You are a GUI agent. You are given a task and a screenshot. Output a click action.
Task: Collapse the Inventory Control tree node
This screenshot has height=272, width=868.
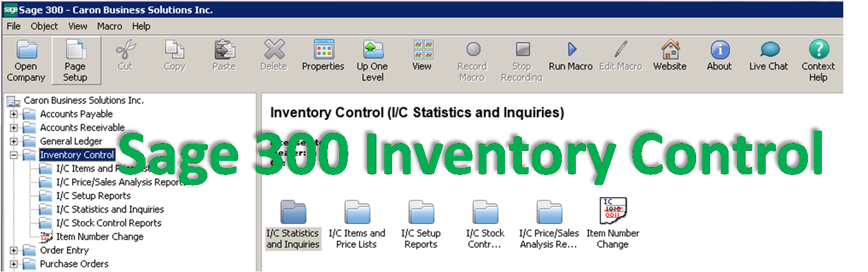[x=14, y=155]
